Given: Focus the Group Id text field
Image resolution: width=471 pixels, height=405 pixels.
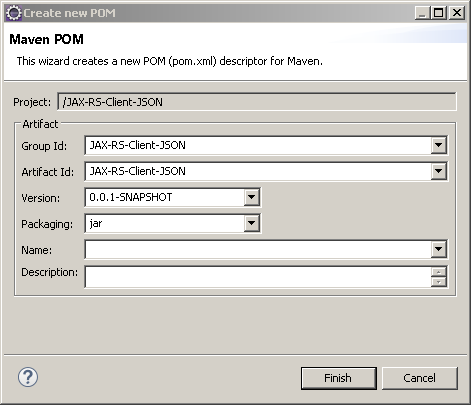Looking at the screenshot, I should coord(258,145).
